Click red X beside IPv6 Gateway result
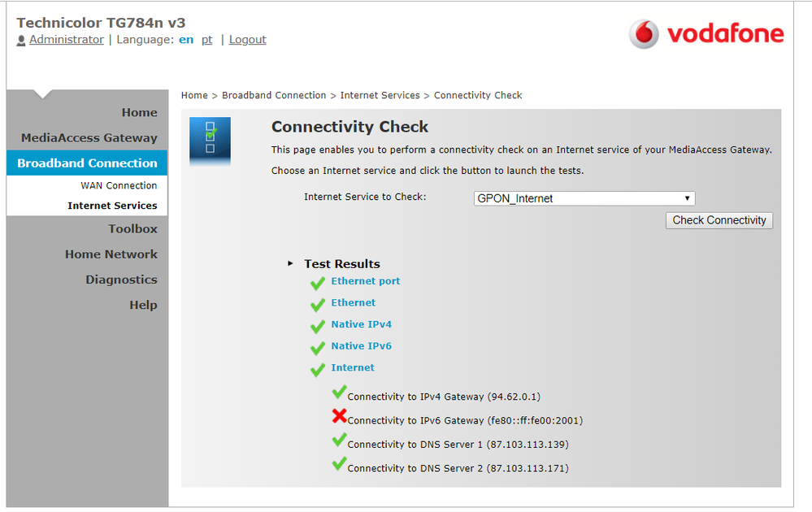812x512 pixels. (339, 417)
